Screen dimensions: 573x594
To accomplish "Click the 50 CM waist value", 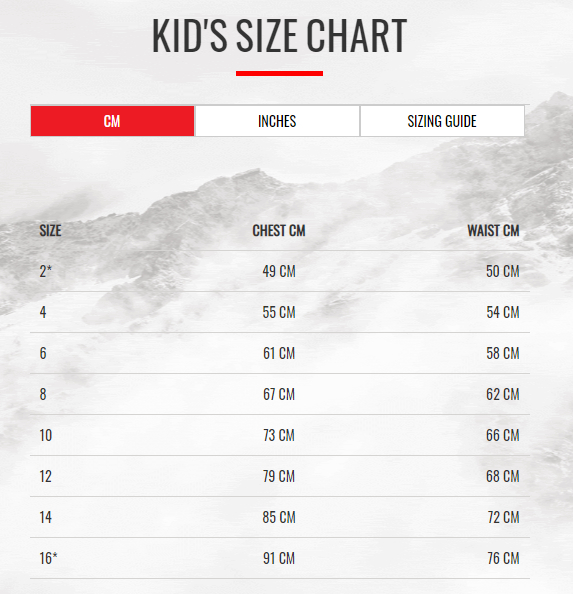I will pos(503,272).
